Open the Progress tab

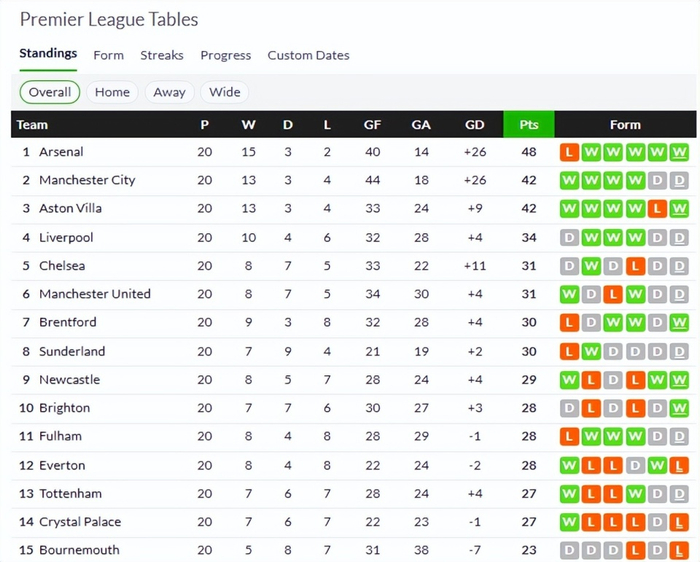tap(225, 55)
